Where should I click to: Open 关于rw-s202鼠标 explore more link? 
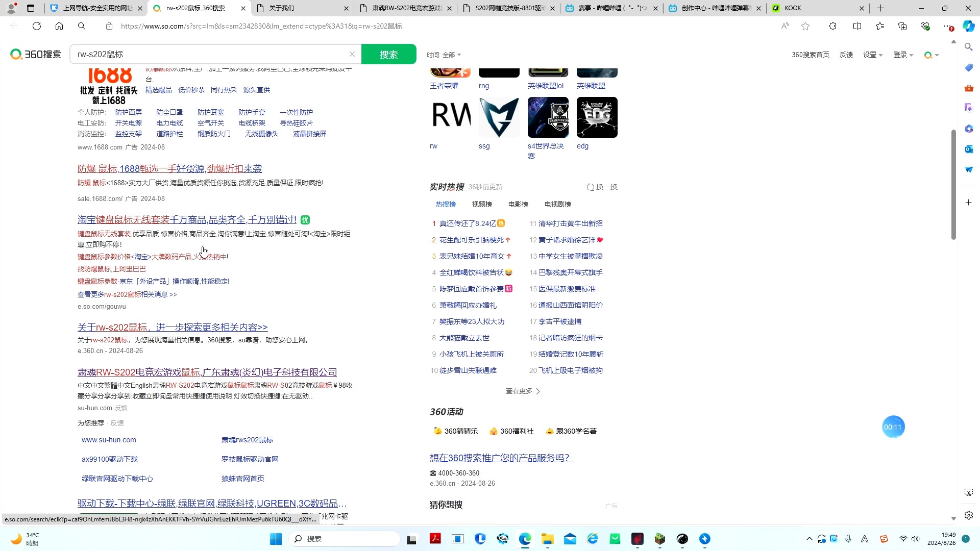tap(173, 327)
